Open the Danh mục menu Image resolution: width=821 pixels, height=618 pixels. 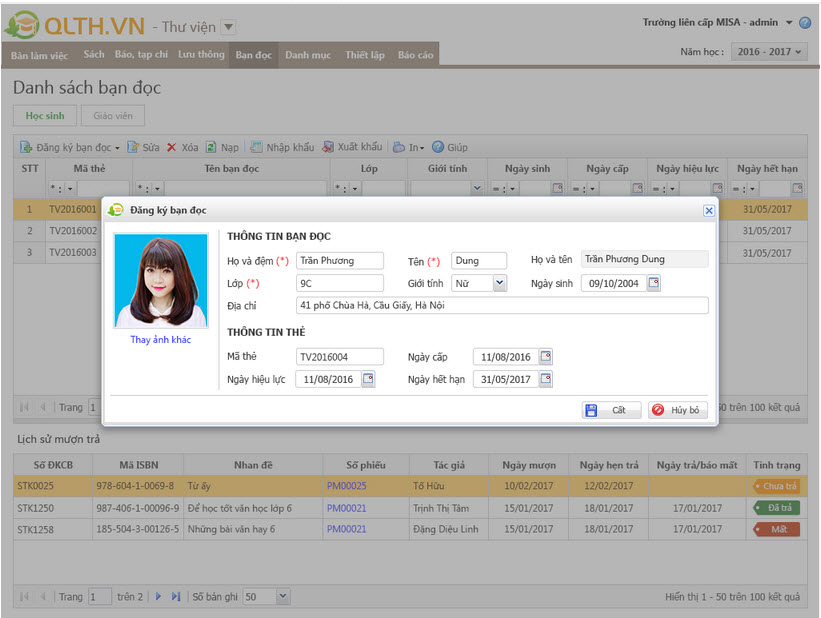307,55
